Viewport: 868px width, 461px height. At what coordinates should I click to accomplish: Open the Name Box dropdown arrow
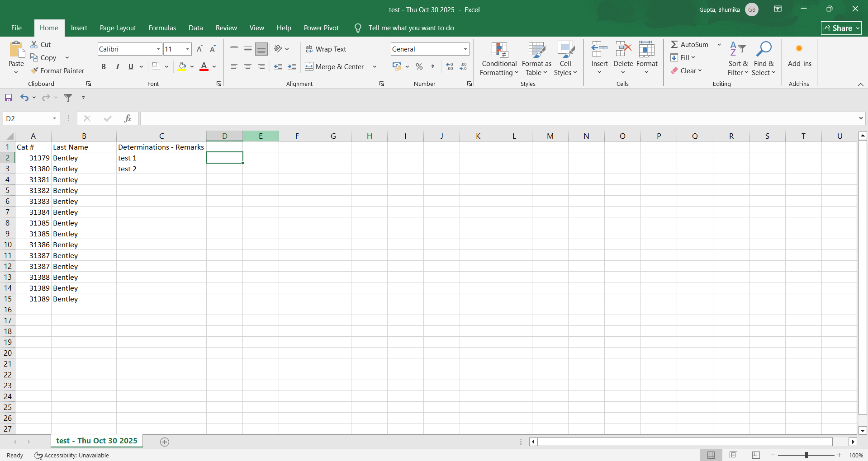tap(54, 118)
